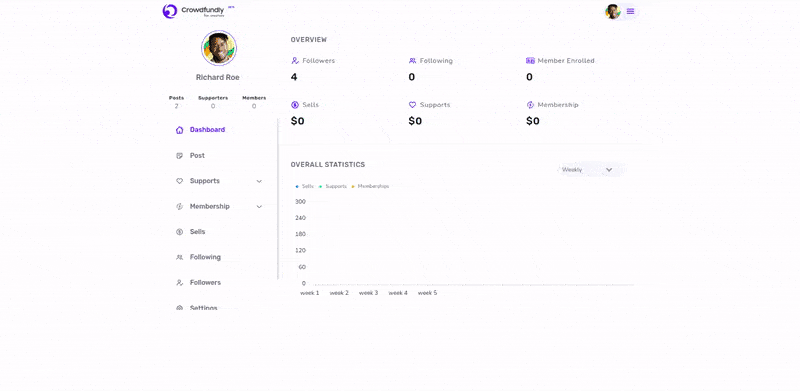Image resolution: width=800 pixels, height=391 pixels.
Task: Click the OVERALL STATISTICS heading
Action: pyautogui.click(x=328, y=165)
